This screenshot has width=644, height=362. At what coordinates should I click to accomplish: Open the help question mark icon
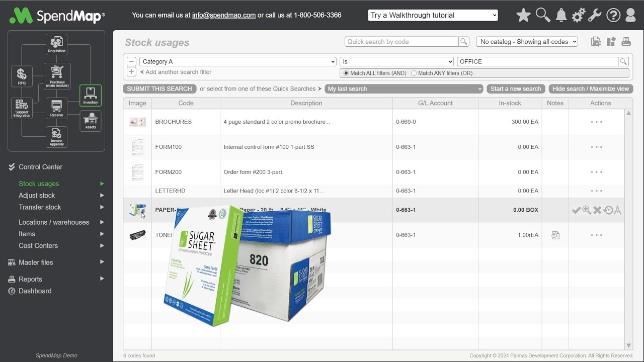(613, 15)
